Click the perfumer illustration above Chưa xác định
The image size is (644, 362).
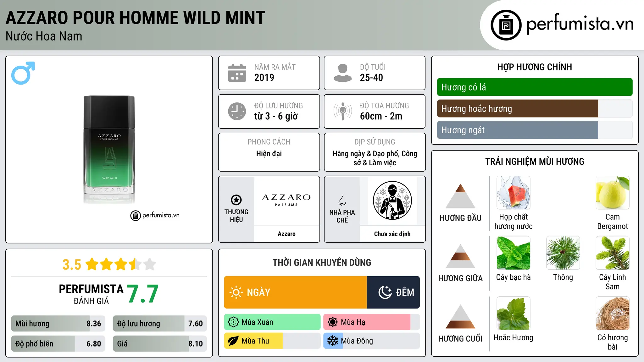click(392, 200)
